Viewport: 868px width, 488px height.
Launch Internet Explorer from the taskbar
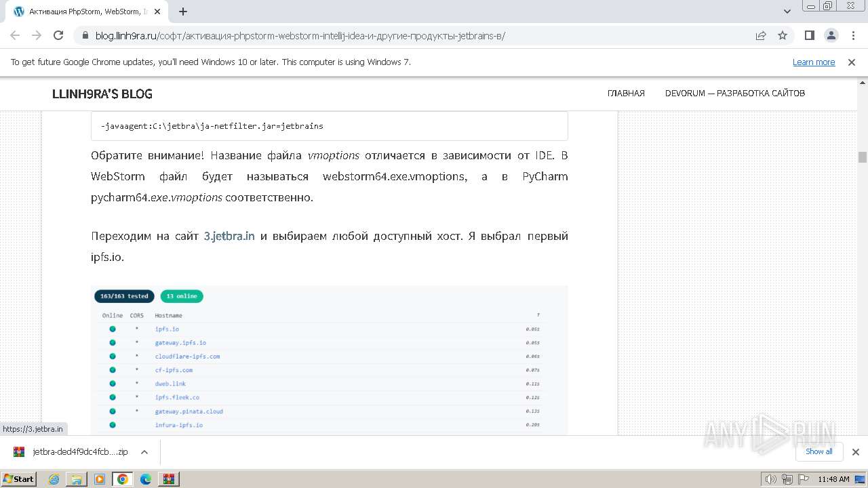pyautogui.click(x=54, y=479)
